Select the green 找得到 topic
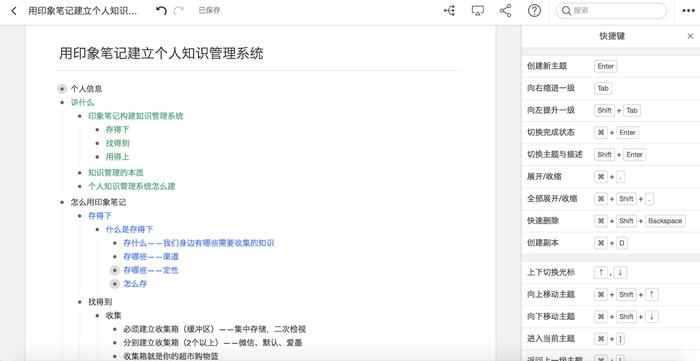The height and width of the screenshot is (361, 700). [x=117, y=143]
